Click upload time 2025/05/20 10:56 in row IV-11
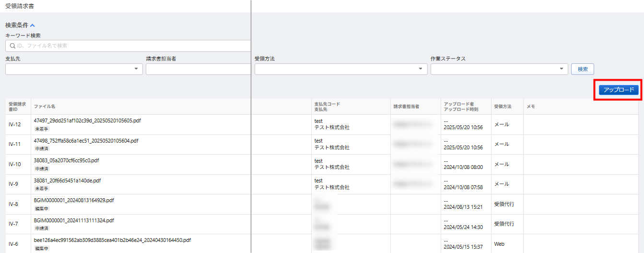This screenshot has height=253, width=644. pyautogui.click(x=463, y=147)
